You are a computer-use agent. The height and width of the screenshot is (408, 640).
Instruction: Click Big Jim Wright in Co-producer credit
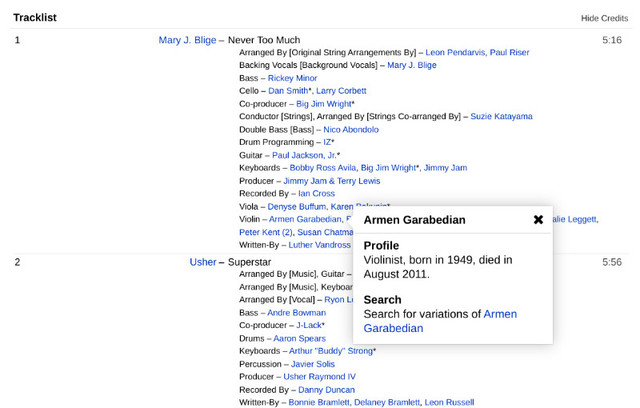324,104
